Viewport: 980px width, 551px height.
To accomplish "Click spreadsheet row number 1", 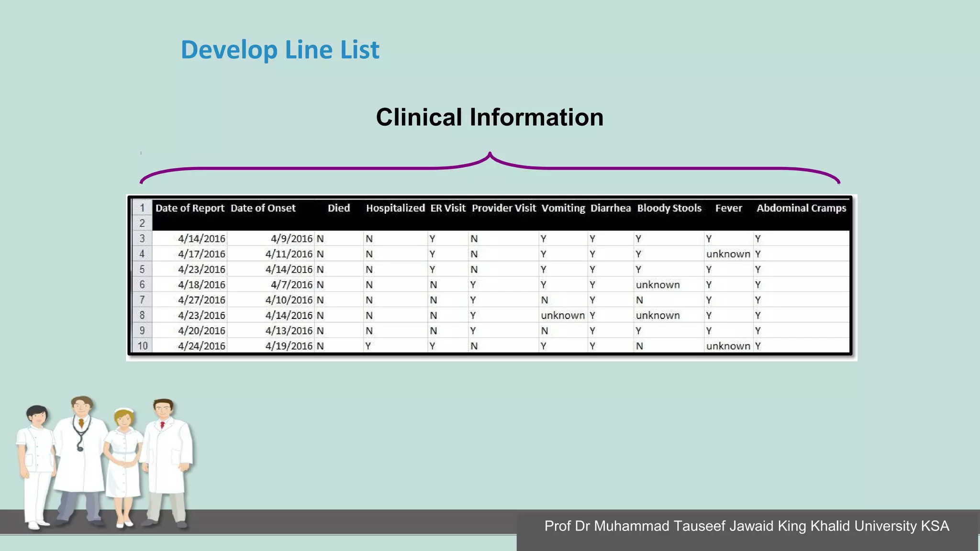I will [x=142, y=208].
